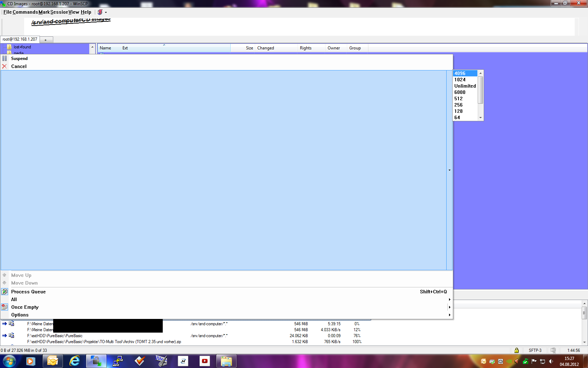Choose speed limit 1024 from list

pos(460,80)
